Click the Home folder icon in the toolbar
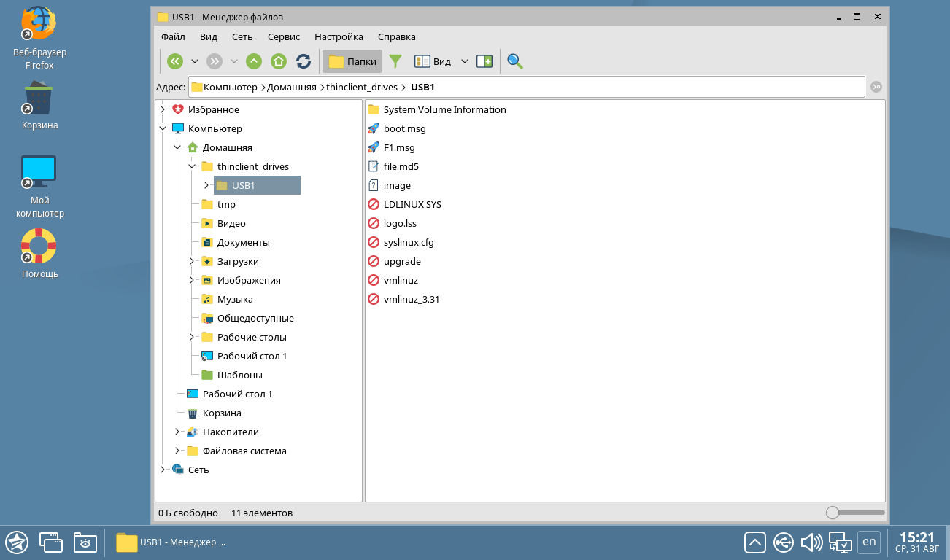 [x=278, y=61]
